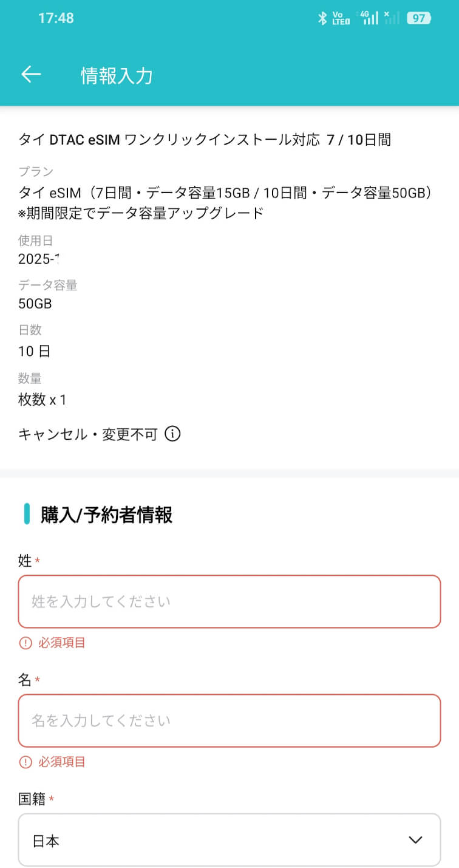Tap the product title タイ DTAC eSIM

pyautogui.click(x=205, y=140)
